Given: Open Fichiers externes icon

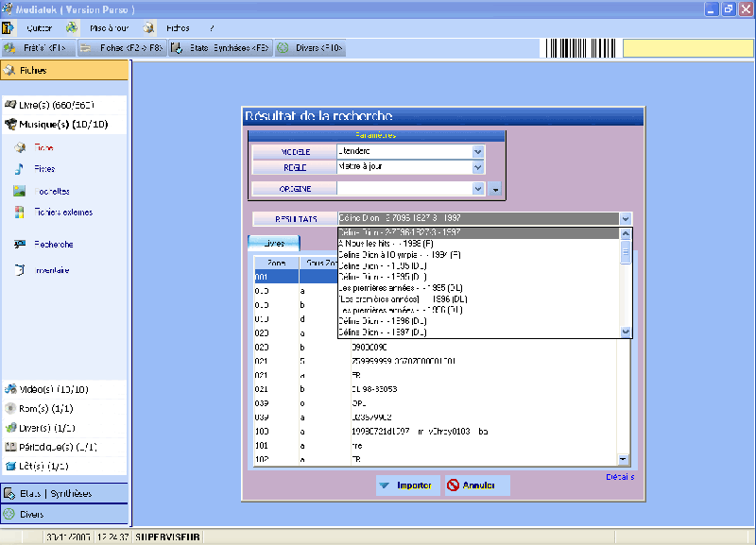Looking at the screenshot, I should (19, 212).
